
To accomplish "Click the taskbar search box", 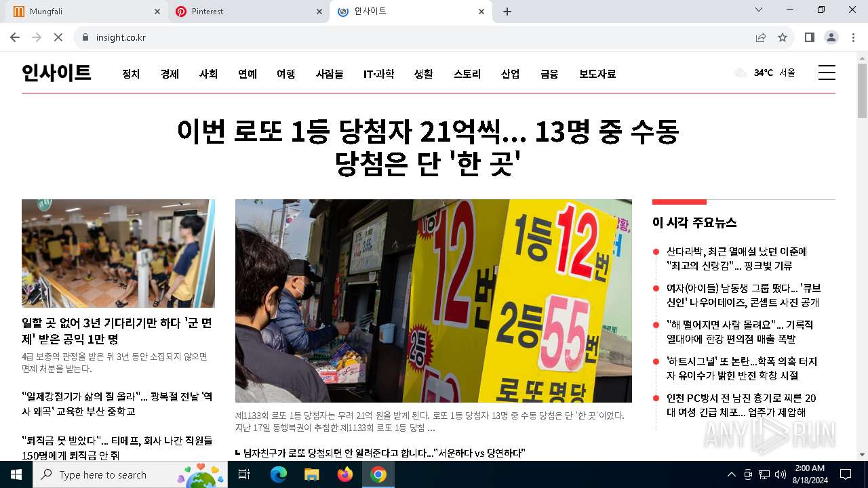I will [130, 474].
